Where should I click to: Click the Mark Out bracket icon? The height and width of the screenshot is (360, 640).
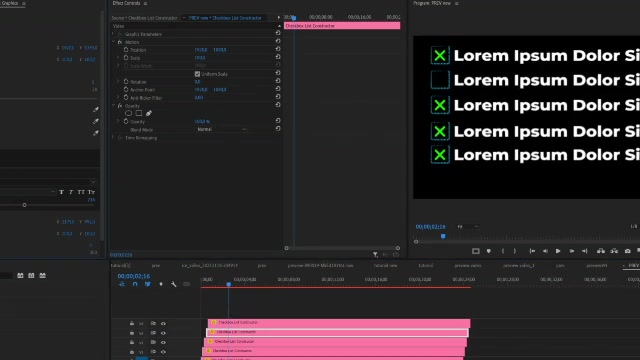pyautogui.click(x=515, y=251)
